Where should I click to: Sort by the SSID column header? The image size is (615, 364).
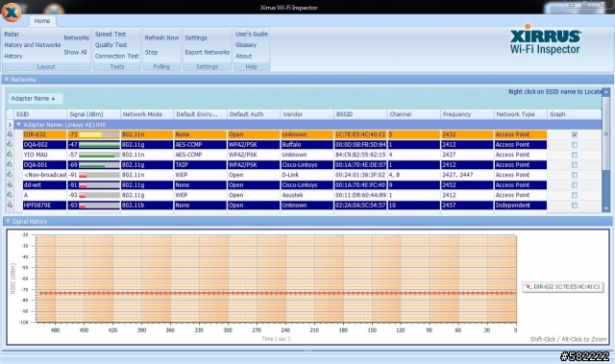click(x=40, y=114)
